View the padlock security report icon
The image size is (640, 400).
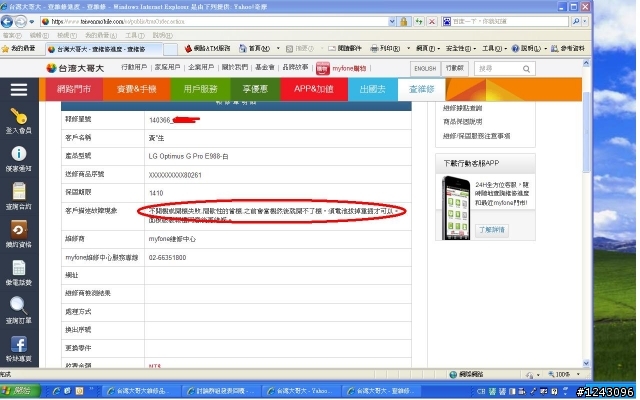click(404, 21)
